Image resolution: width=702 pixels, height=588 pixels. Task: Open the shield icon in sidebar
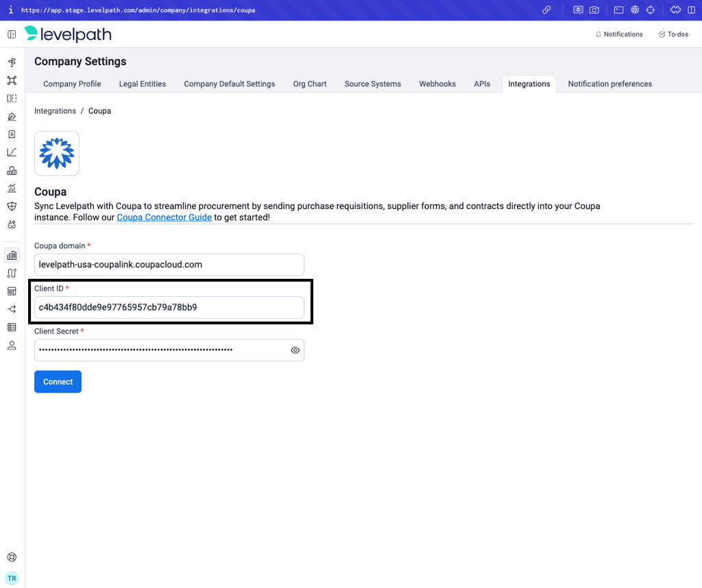tap(12, 206)
